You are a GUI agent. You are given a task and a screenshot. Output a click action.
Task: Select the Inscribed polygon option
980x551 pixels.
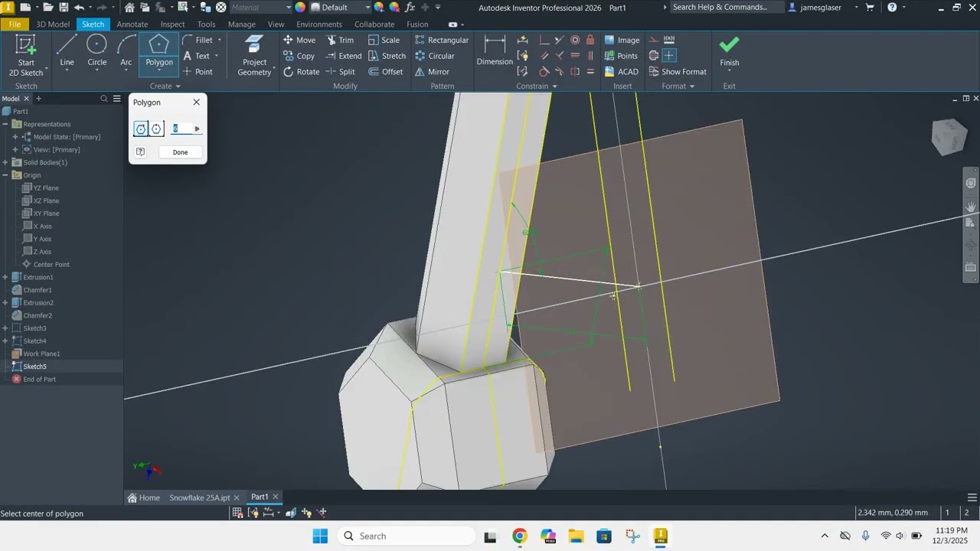pyautogui.click(x=141, y=129)
